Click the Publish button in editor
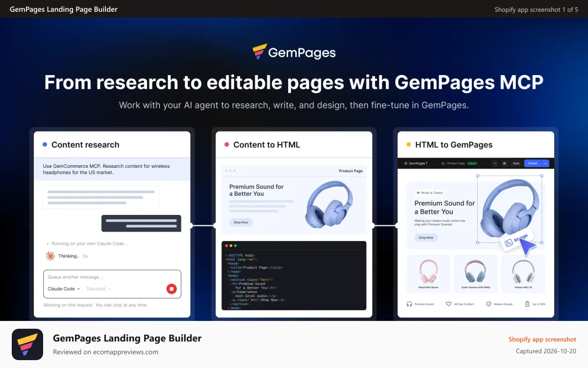This screenshot has width=588, height=368. 533,163
